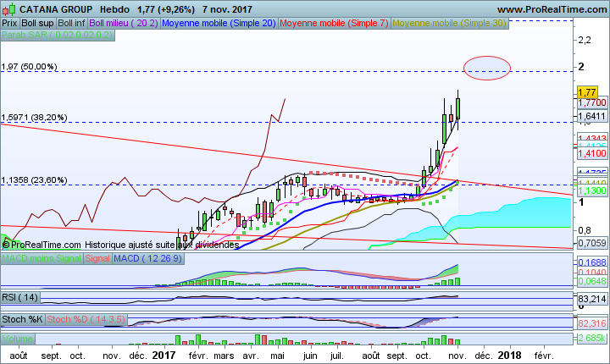Open the MACD (12 26 9) label
Image resolution: width=610 pixels, height=364 pixels.
point(147,259)
